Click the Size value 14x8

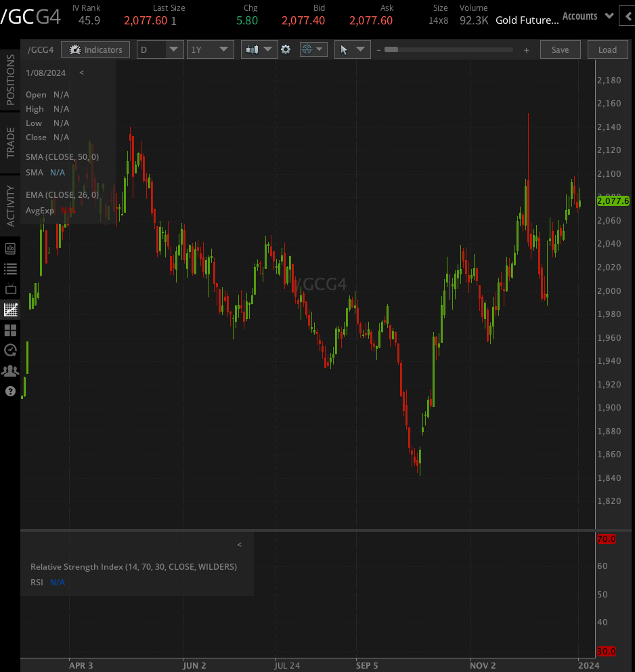(x=439, y=20)
